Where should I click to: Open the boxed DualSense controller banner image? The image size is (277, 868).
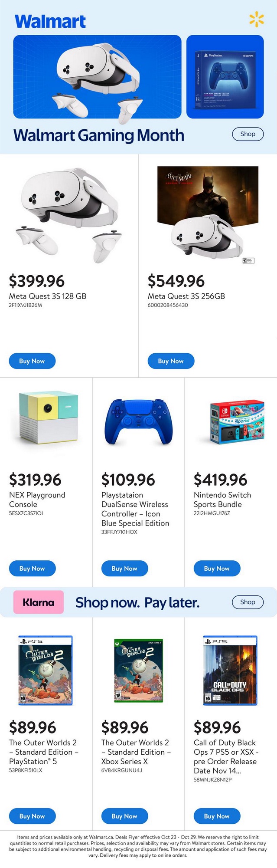(x=225, y=77)
